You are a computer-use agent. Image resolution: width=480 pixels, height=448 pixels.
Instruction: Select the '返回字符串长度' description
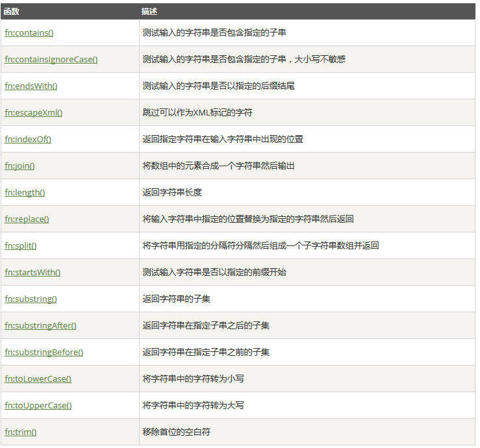[x=172, y=192]
